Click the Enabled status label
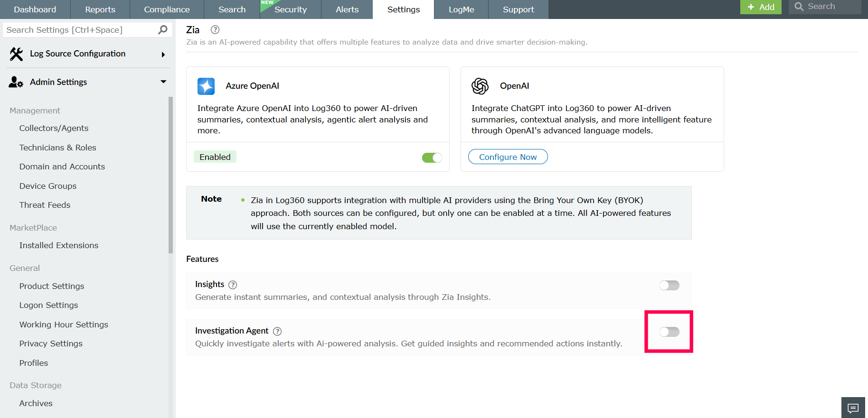 [x=215, y=157]
